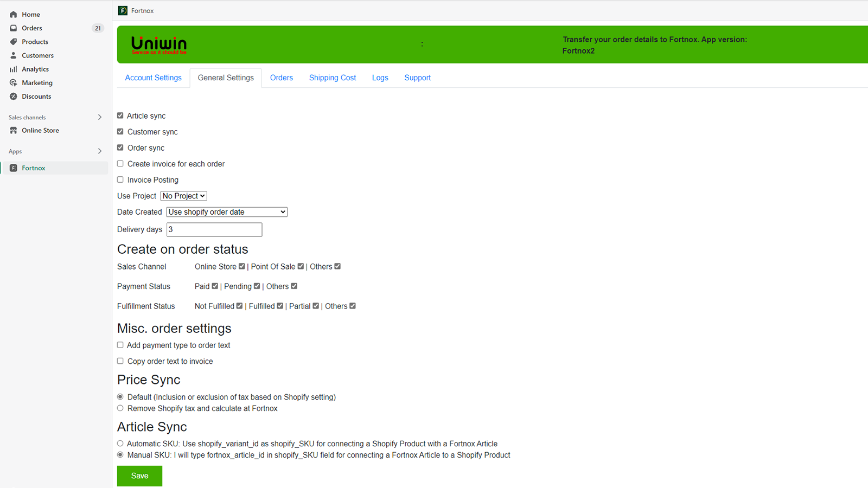Click the Online Store storefront icon
Screen dimensions: 868x488
14,131
